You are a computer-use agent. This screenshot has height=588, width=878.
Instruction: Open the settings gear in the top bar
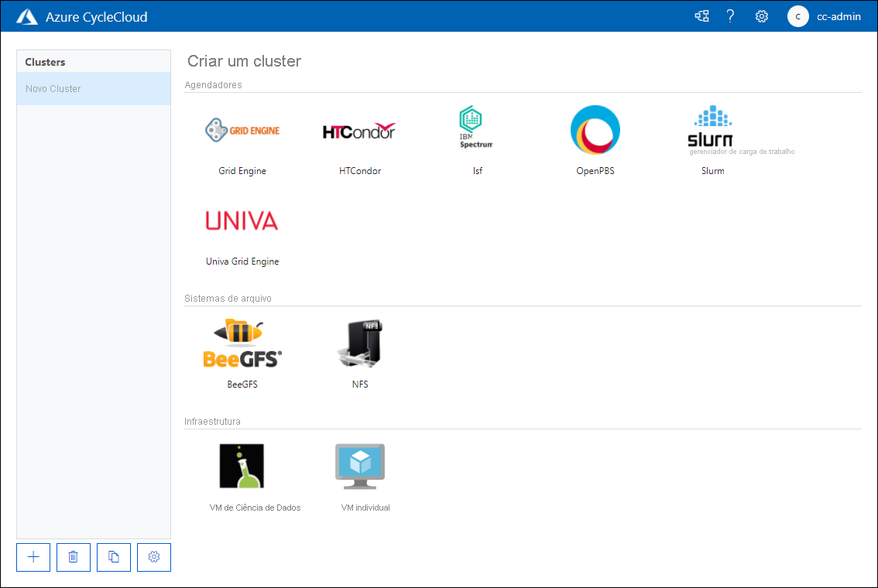coord(761,15)
